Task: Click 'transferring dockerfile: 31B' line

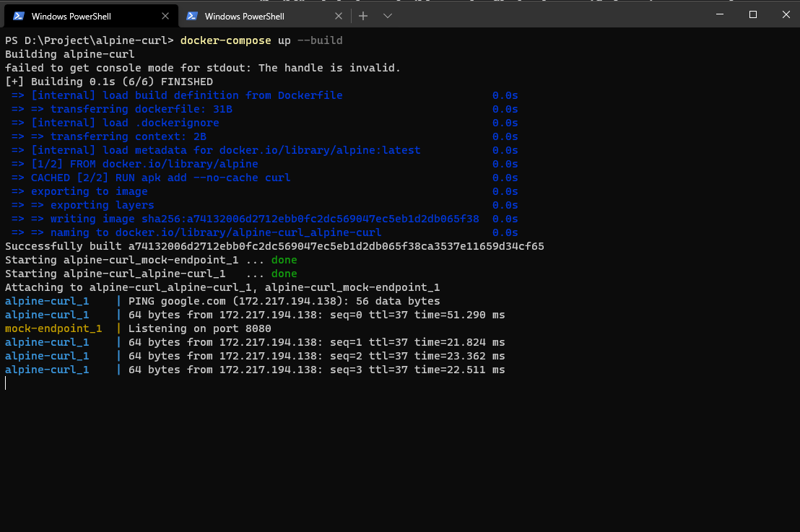Action: coord(264,109)
